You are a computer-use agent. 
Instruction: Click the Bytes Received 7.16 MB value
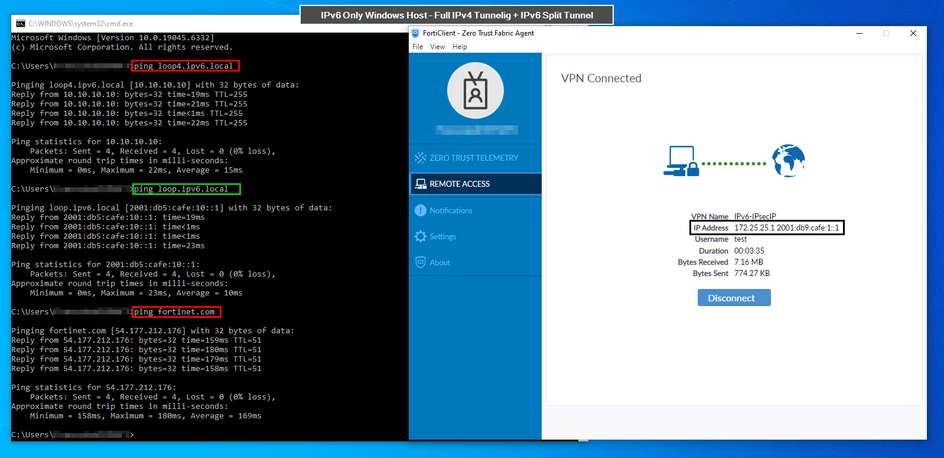pos(748,262)
